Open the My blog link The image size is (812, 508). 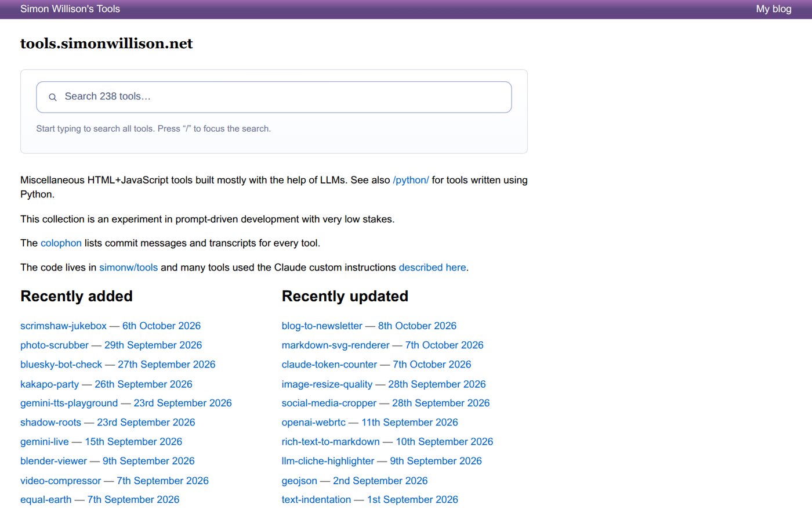773,9
